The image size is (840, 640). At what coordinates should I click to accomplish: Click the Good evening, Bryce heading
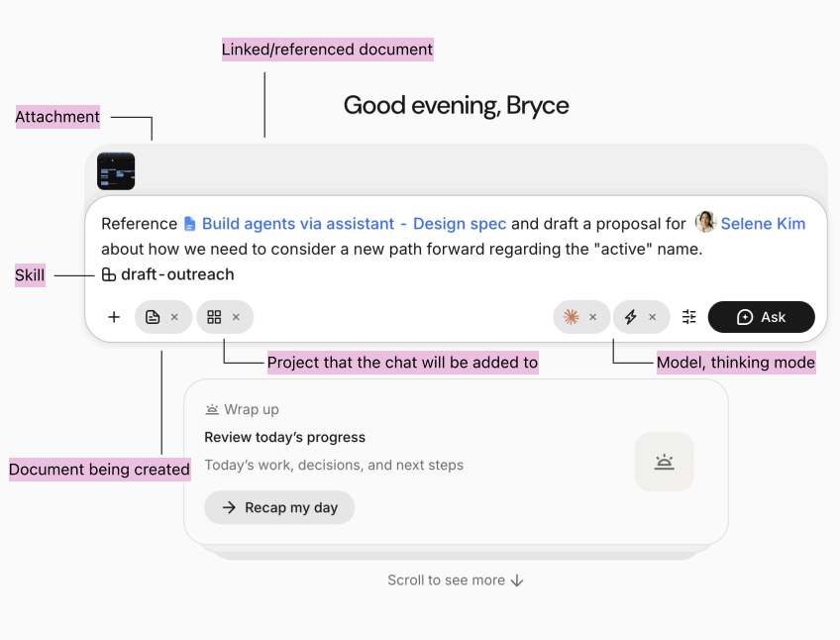pos(456,106)
